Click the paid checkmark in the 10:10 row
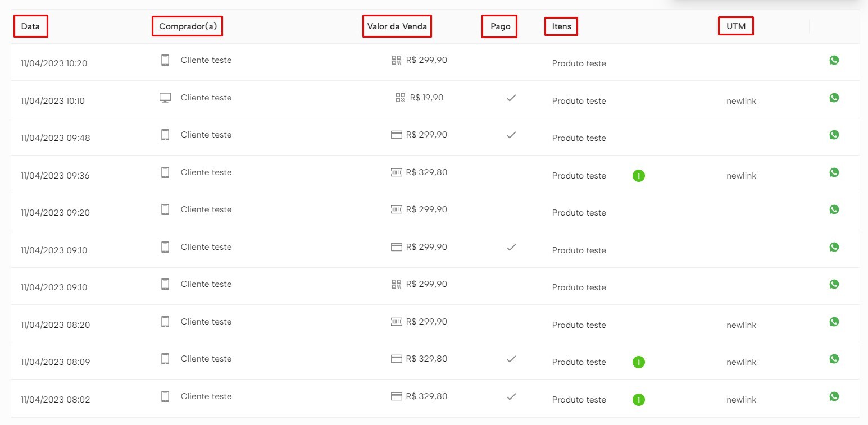868x425 pixels. [511, 98]
